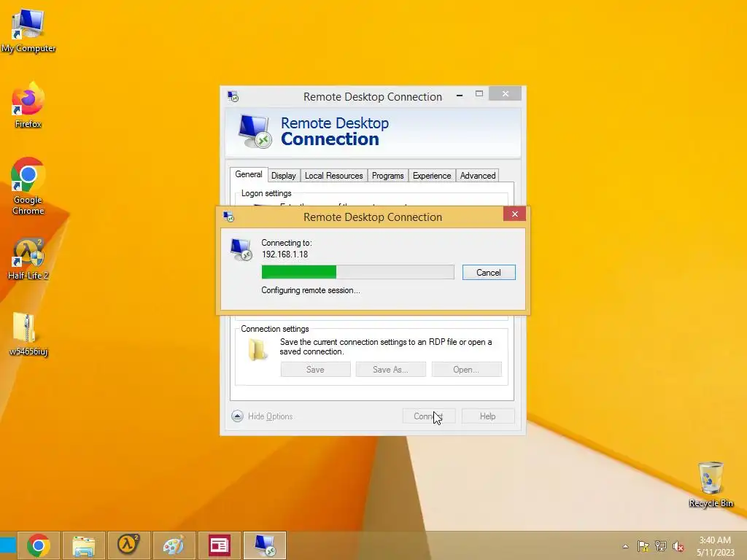Click the network tray icon

click(661, 546)
